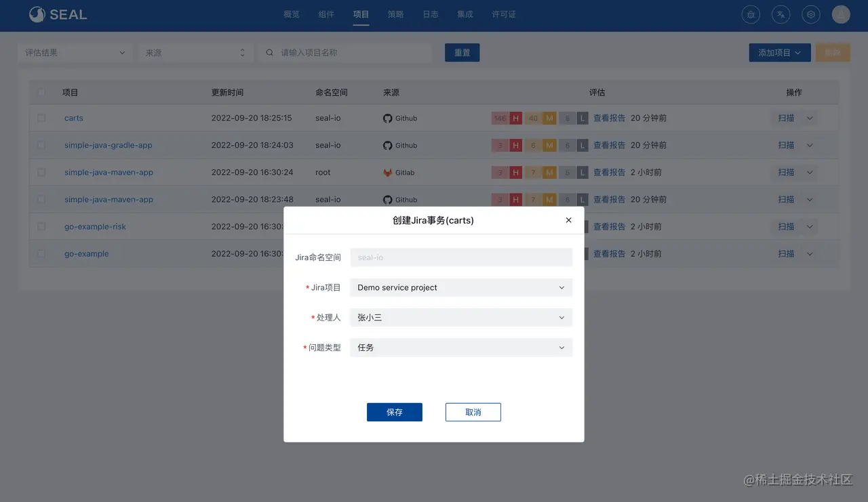The height and width of the screenshot is (502, 868).
Task: Click the red H severity badge in carts row
Action: pyautogui.click(x=516, y=118)
